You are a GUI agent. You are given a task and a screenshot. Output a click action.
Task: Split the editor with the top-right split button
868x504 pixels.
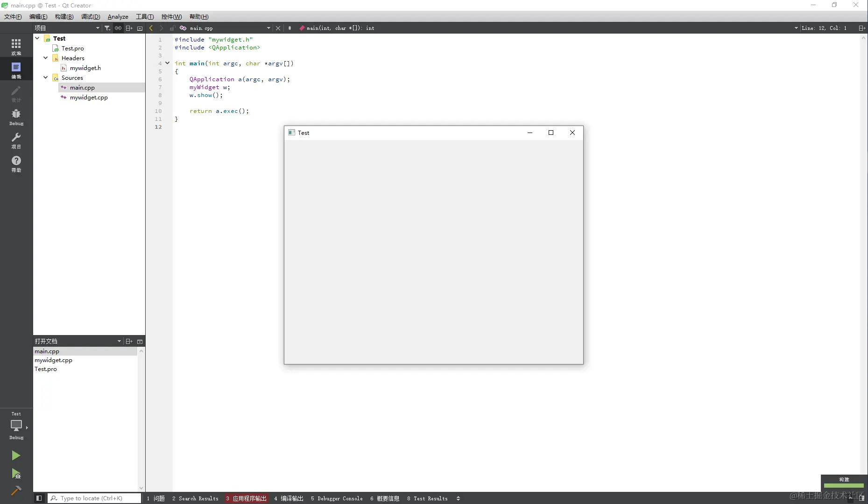862,28
